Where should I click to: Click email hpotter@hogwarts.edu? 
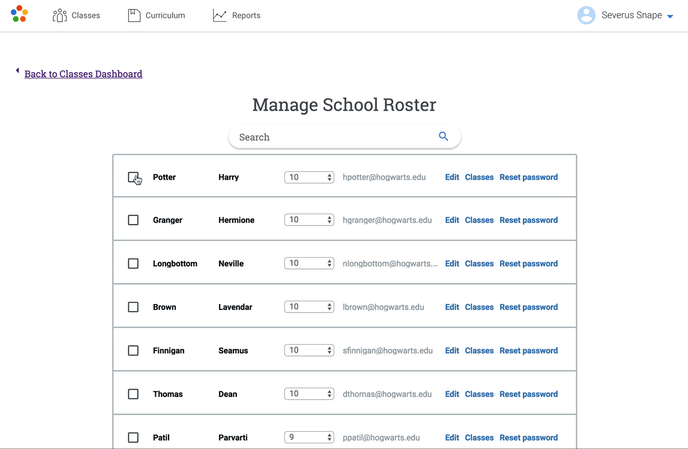[384, 177]
